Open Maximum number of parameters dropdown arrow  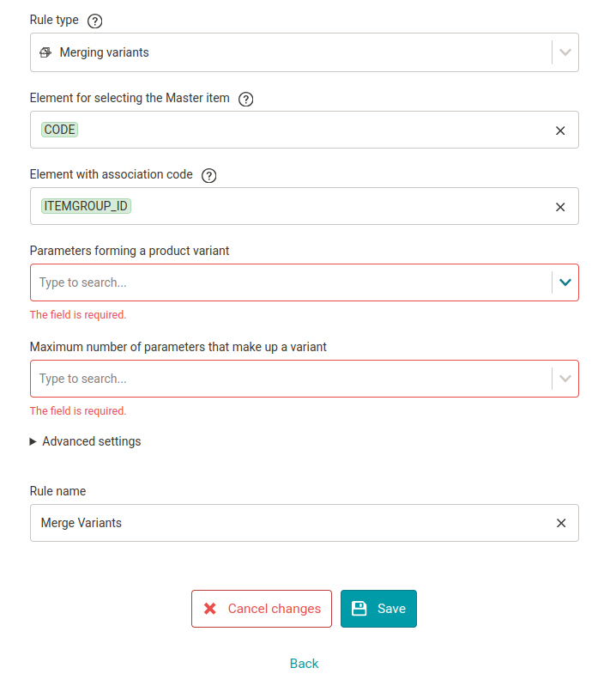(x=565, y=379)
